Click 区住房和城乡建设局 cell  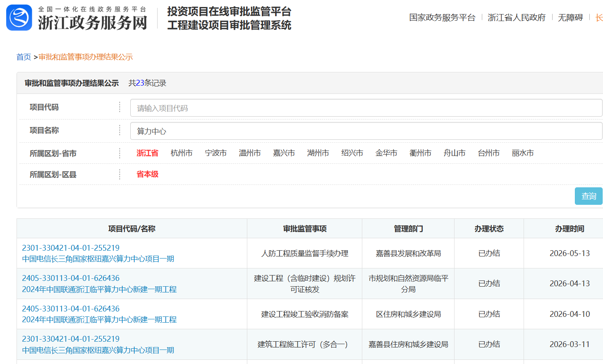[408, 314]
